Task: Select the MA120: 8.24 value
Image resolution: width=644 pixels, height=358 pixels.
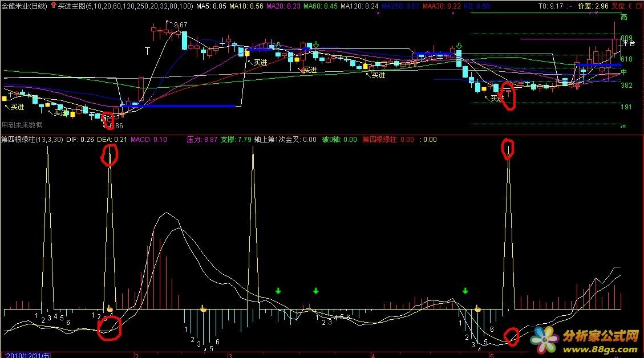Action: click(359, 6)
